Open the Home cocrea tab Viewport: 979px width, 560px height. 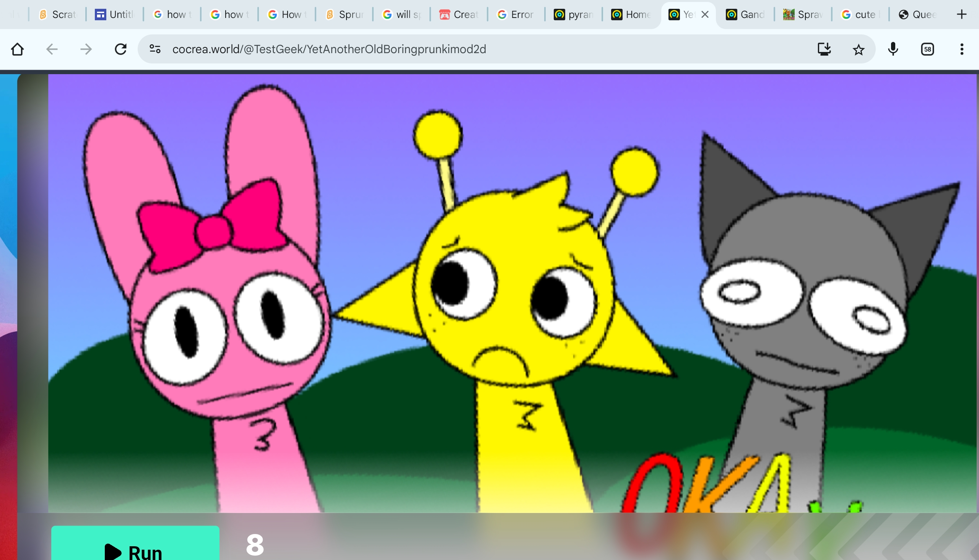click(631, 15)
